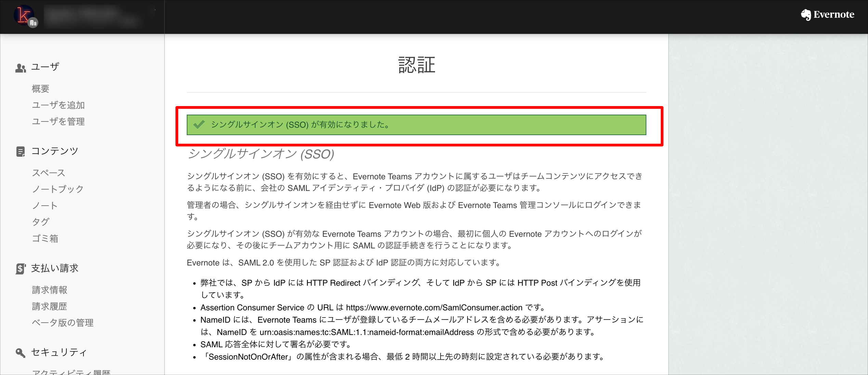The image size is (868, 375).
Task: Click the key icon beside セキュリティ
Action: coord(21,353)
